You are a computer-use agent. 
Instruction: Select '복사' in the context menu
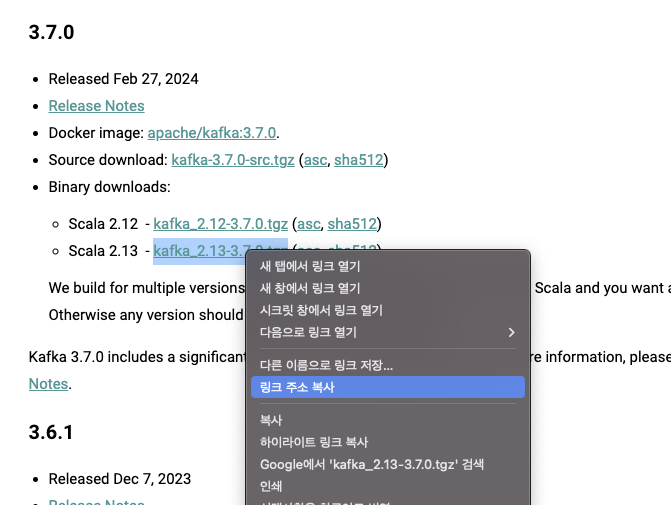click(388, 420)
